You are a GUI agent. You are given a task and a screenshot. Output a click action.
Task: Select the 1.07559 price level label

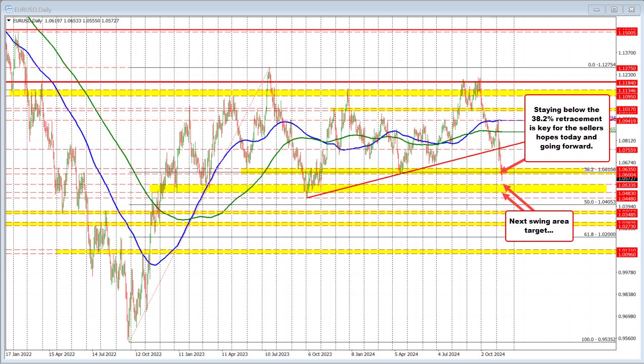point(626,150)
